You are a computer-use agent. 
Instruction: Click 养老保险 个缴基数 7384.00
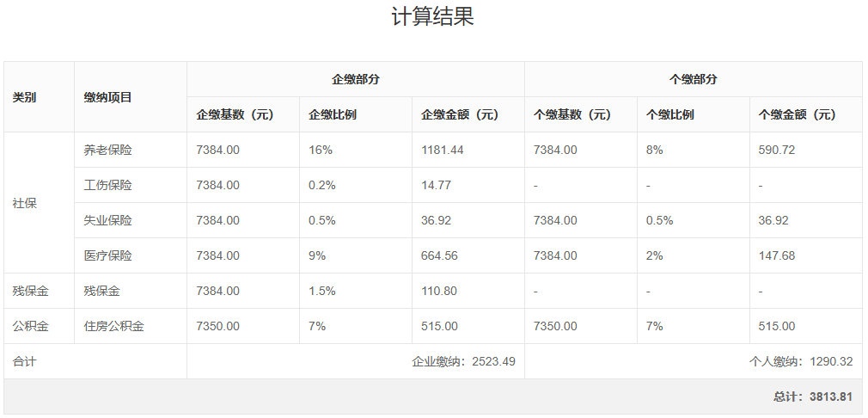pyautogui.click(x=555, y=150)
